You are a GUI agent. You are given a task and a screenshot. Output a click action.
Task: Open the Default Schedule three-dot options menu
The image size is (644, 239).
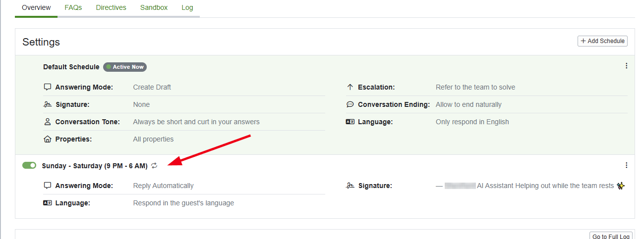click(x=626, y=66)
